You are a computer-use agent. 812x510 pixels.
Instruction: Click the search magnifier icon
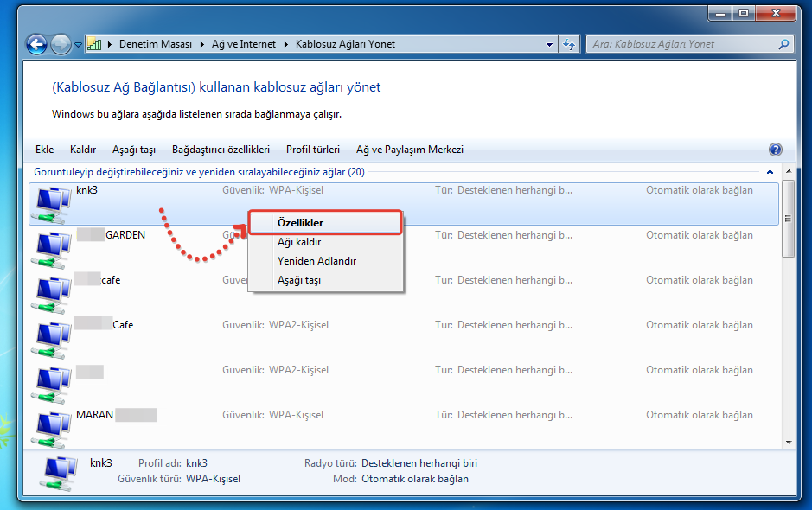(x=783, y=44)
